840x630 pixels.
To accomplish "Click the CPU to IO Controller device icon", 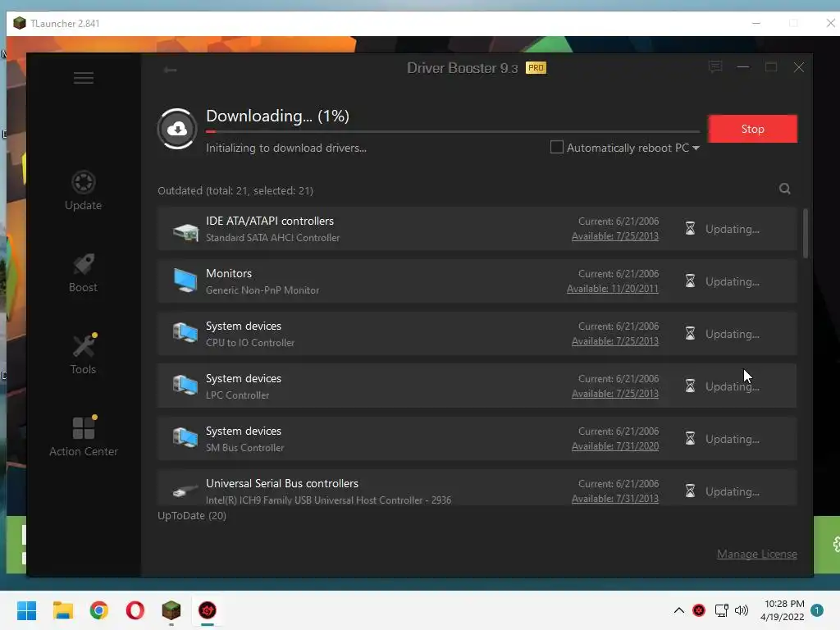I will click(x=185, y=332).
